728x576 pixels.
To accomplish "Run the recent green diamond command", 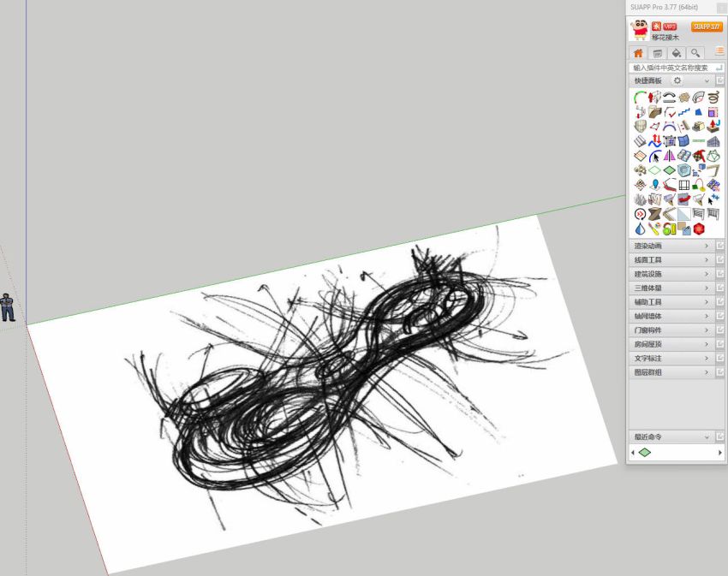I will [x=645, y=452].
